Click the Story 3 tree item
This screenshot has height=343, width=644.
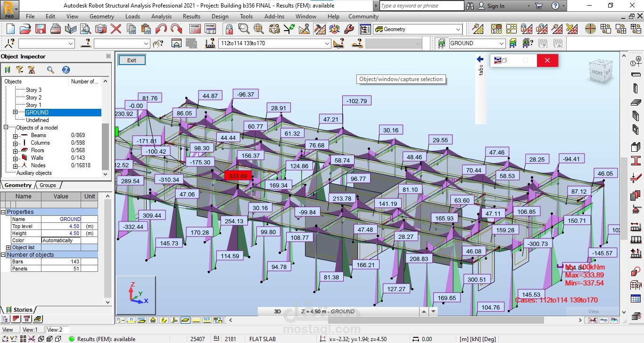click(33, 90)
